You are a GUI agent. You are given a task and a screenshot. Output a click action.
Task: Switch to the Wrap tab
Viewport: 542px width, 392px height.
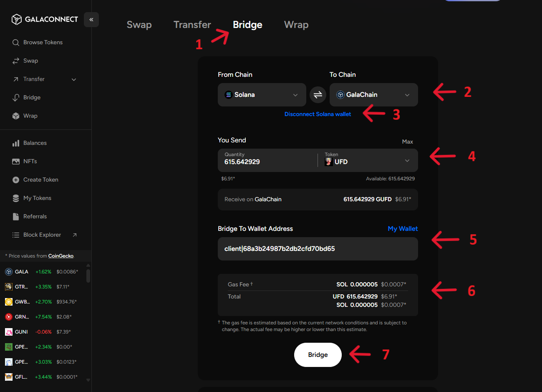(x=296, y=25)
